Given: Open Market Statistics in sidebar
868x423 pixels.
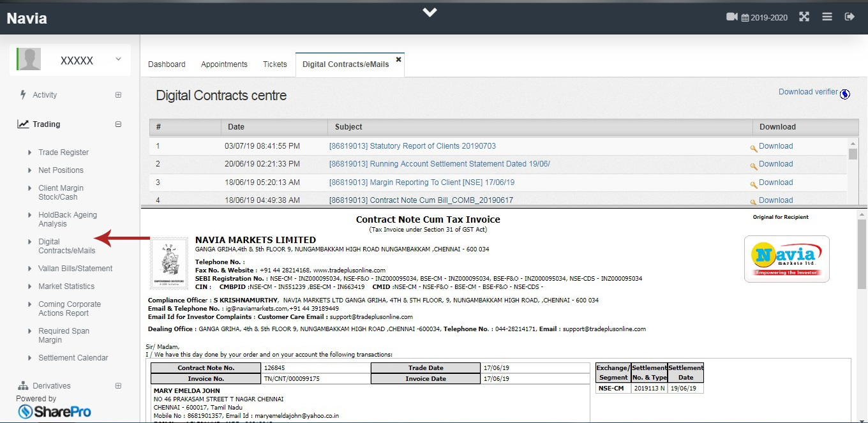Looking at the screenshot, I should click(x=66, y=286).
